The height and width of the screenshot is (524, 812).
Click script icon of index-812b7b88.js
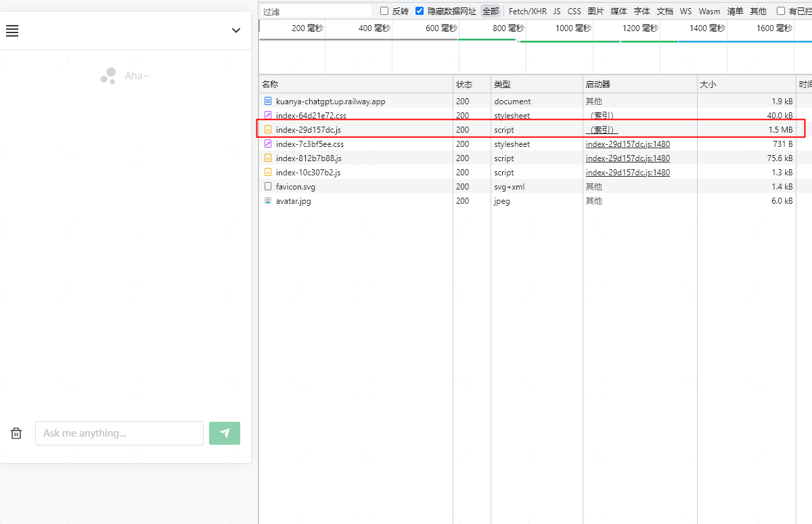click(x=268, y=158)
